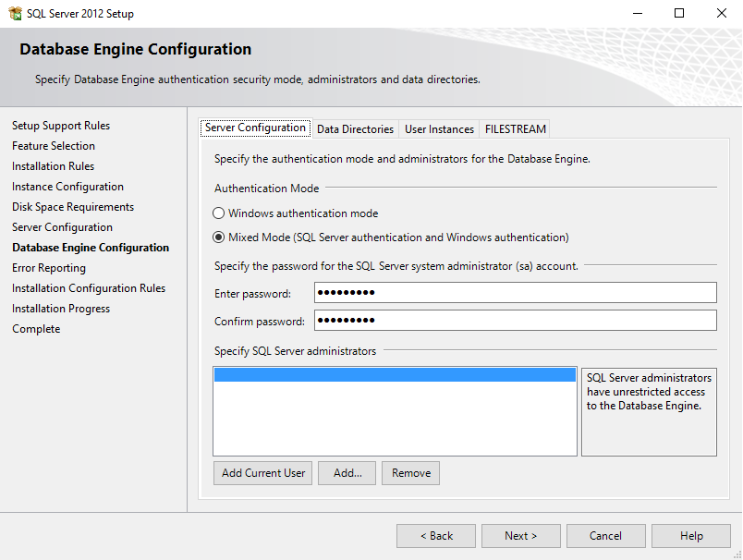Proceed with the Next button
743x560 pixels.
pos(520,536)
